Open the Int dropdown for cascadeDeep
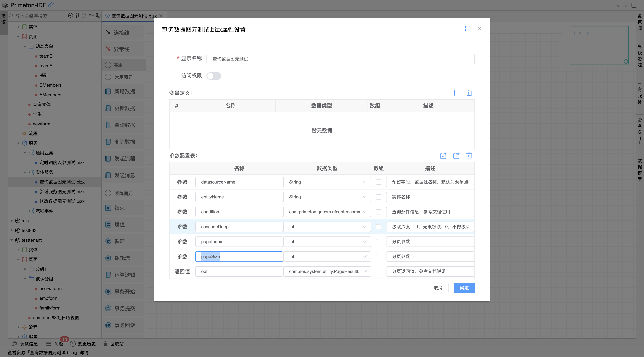 [365, 227]
